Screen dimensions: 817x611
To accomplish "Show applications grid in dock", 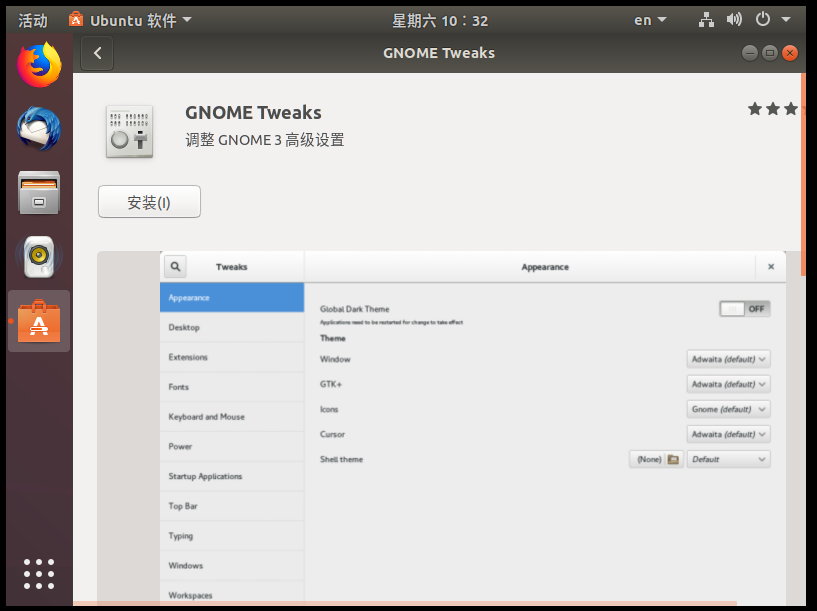I will (39, 573).
